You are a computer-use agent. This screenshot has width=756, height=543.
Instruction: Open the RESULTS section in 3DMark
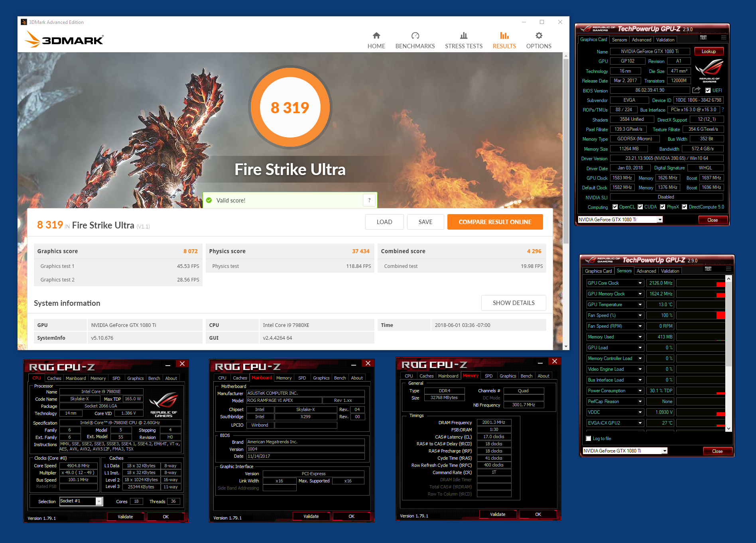tap(504, 41)
